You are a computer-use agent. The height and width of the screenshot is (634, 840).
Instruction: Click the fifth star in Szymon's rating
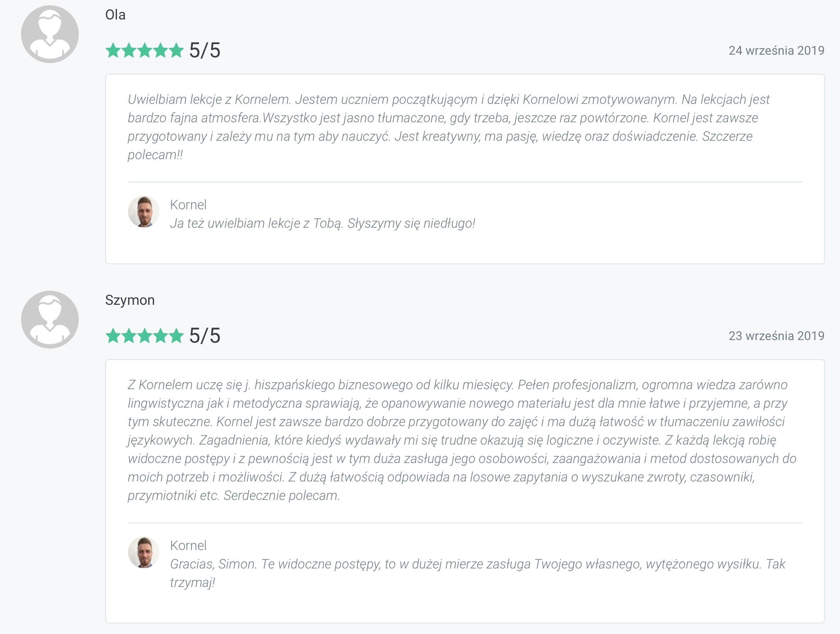[x=176, y=335]
